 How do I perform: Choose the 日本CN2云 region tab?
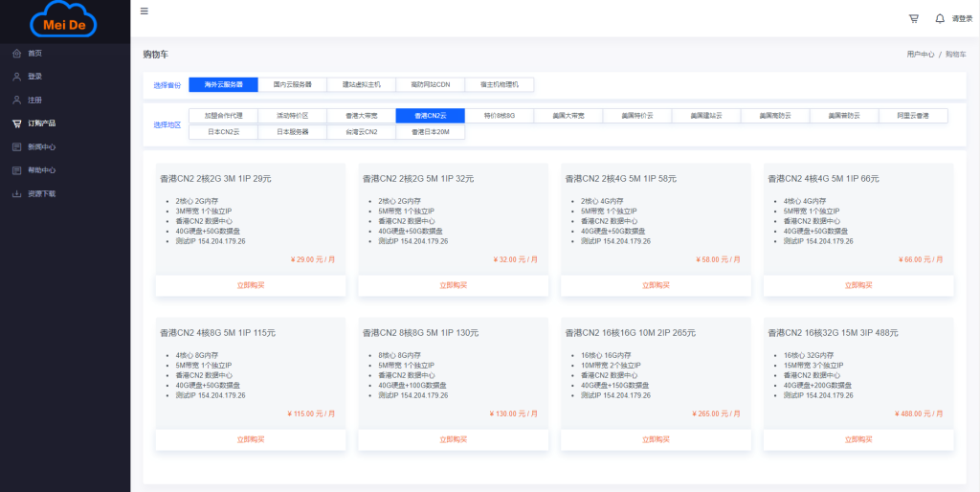[223, 132]
